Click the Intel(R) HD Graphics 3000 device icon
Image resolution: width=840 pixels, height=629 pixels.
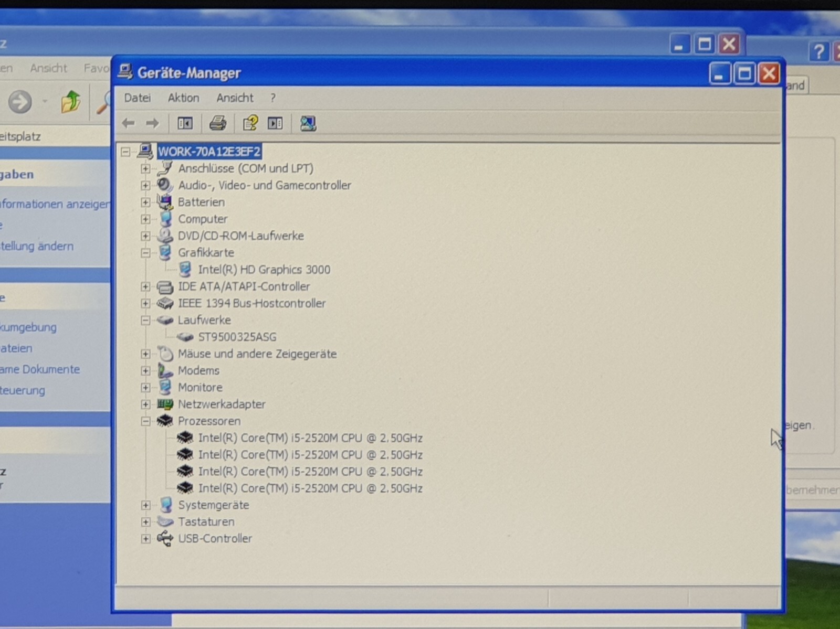[x=185, y=269]
